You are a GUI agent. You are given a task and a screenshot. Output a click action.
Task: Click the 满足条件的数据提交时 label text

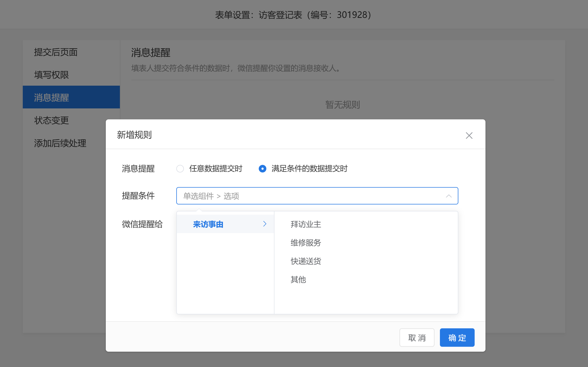click(x=309, y=169)
